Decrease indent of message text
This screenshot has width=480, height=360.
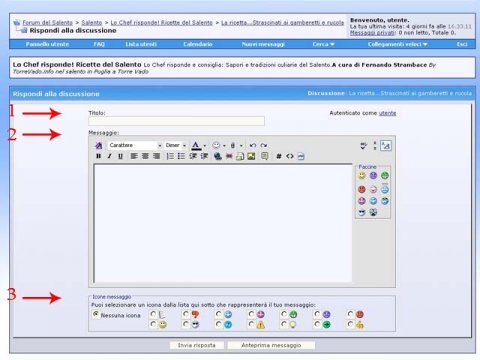(193, 156)
